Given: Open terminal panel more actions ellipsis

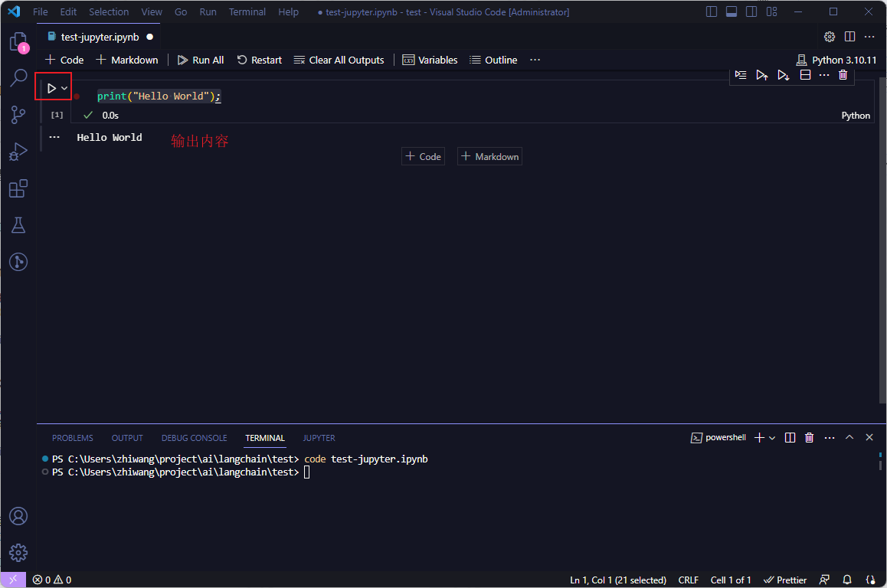Looking at the screenshot, I should pos(830,438).
